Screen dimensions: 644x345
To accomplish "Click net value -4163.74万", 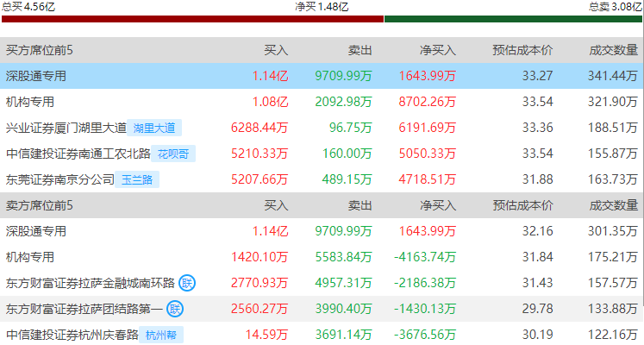I will [x=425, y=257].
